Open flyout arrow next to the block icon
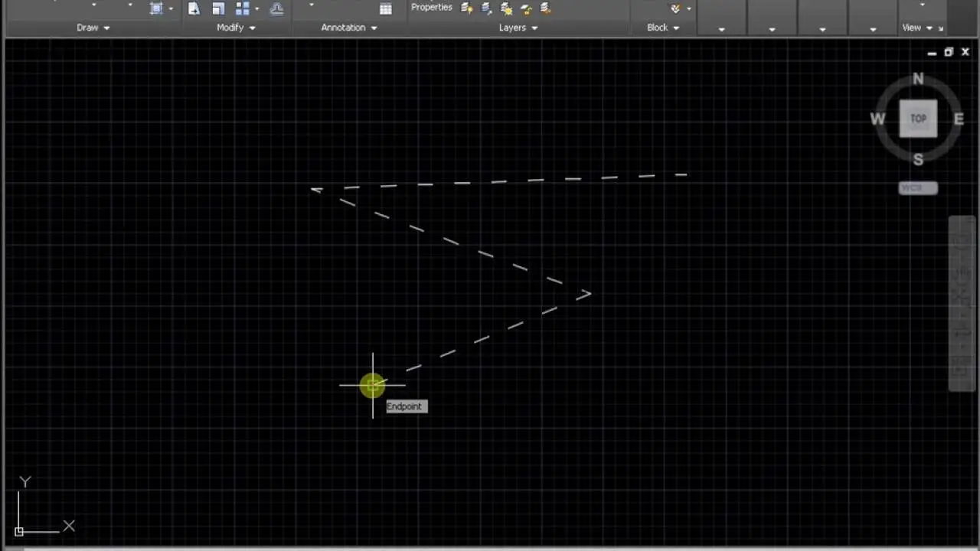980x551 pixels. [x=688, y=8]
